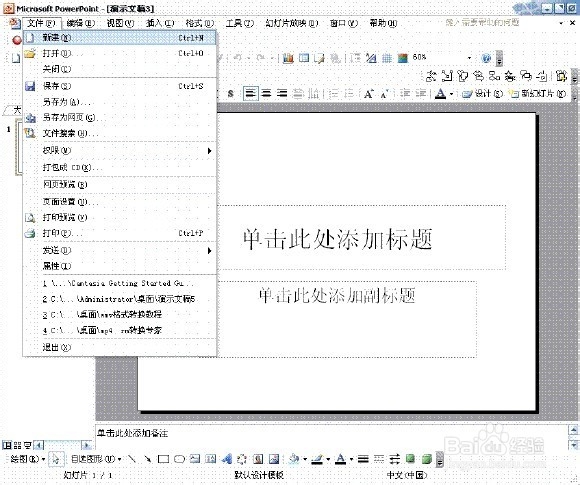Select the Line tool in the Drawing toolbar
Image resolution: width=580 pixels, height=485 pixels.
tap(131, 459)
